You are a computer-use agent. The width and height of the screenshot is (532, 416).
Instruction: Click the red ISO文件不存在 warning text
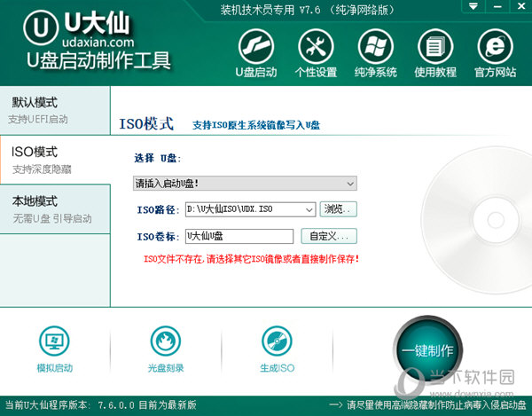click(x=251, y=259)
